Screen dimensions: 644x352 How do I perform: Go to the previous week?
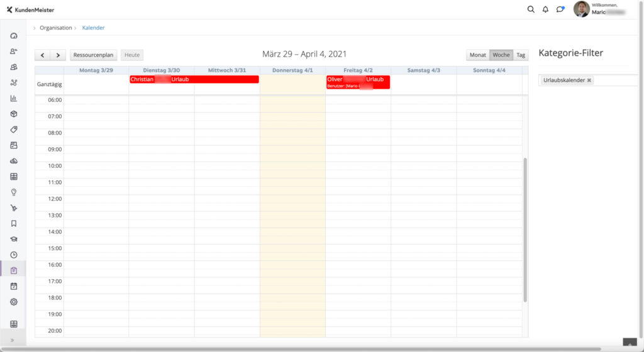click(x=42, y=55)
